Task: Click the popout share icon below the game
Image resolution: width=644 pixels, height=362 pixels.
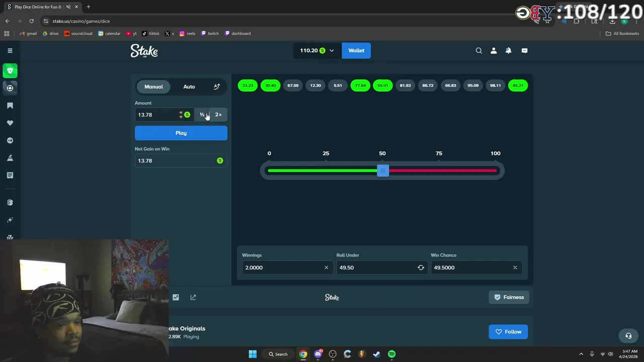Action: tap(193, 297)
